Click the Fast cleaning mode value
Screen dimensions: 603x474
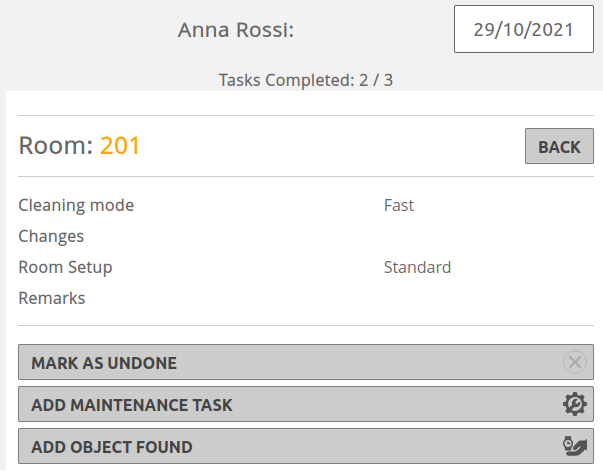pyautogui.click(x=399, y=205)
